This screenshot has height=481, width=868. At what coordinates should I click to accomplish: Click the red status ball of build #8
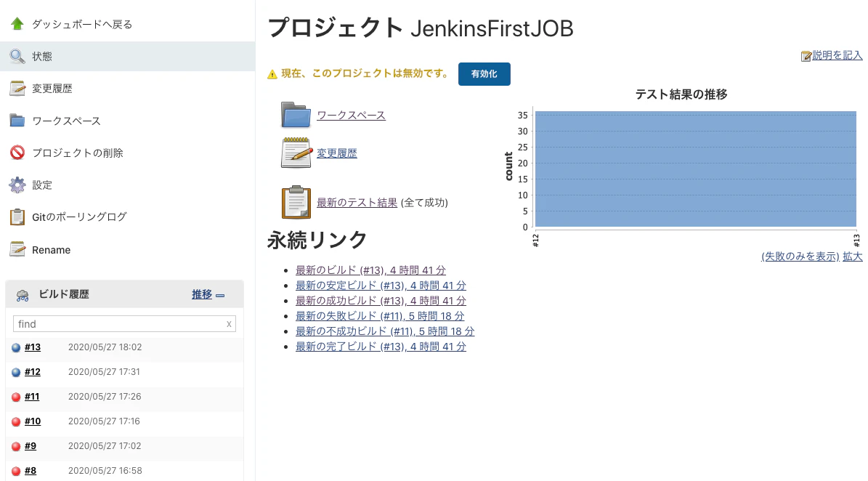[x=16, y=471]
